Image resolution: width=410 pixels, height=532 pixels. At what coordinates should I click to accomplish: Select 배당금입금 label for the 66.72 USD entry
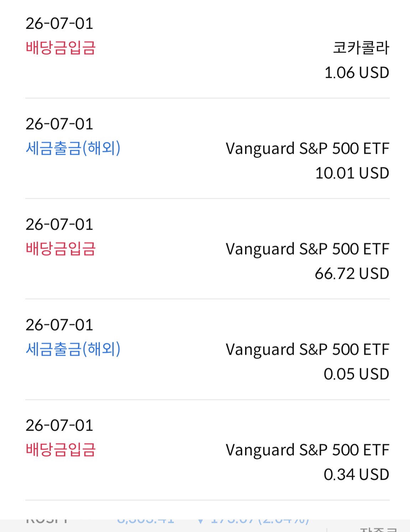point(61,249)
